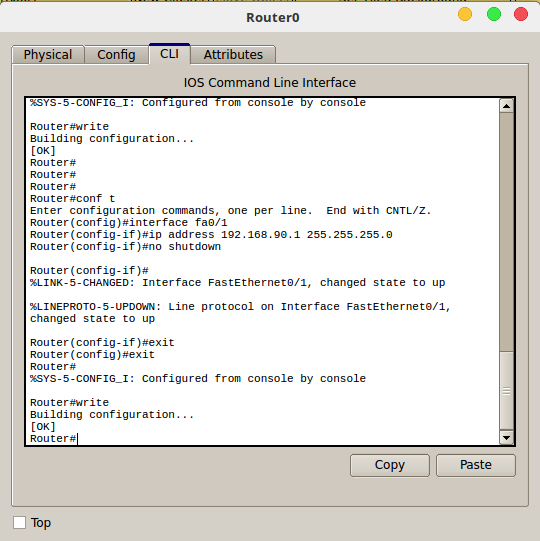540x541 pixels.
Task: Click the 'Router(config)#exit' line
Action: 92,355
